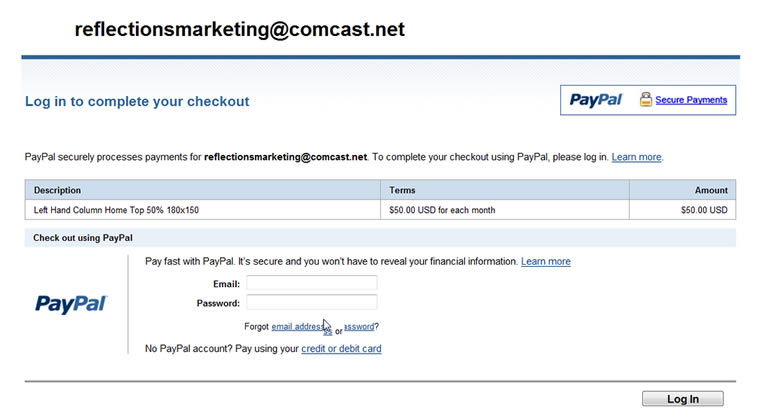This screenshot has height=420, width=767.
Task: Click the PayPal logo in top-right box
Action: (x=596, y=100)
